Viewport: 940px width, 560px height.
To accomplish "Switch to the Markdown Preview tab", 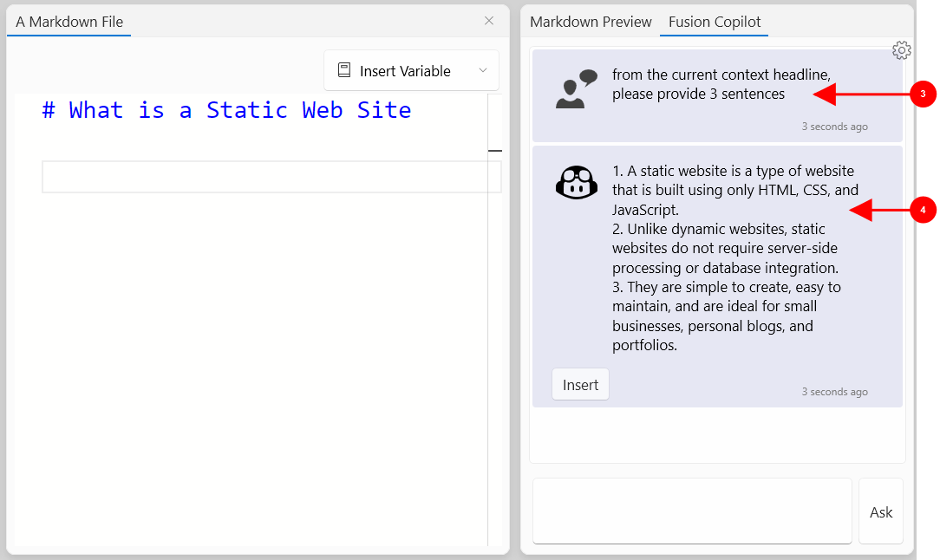I will coord(591,22).
